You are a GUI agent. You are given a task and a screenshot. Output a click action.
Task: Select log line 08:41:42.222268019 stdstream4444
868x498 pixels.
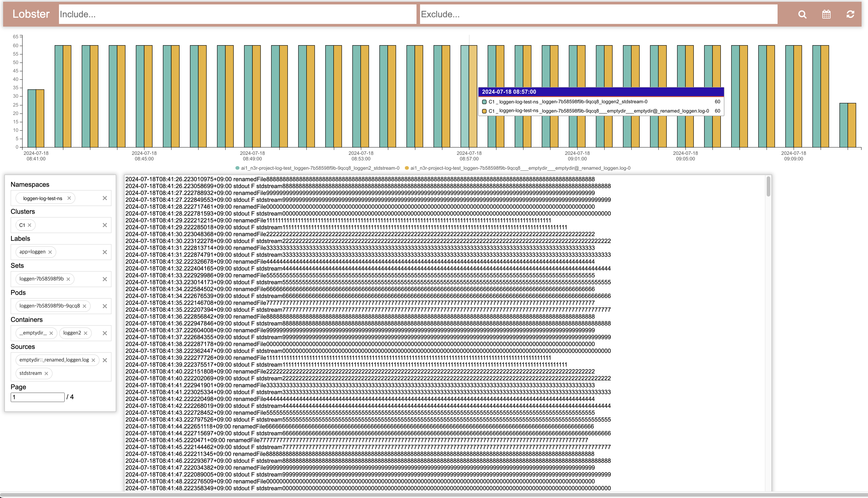[368, 406]
